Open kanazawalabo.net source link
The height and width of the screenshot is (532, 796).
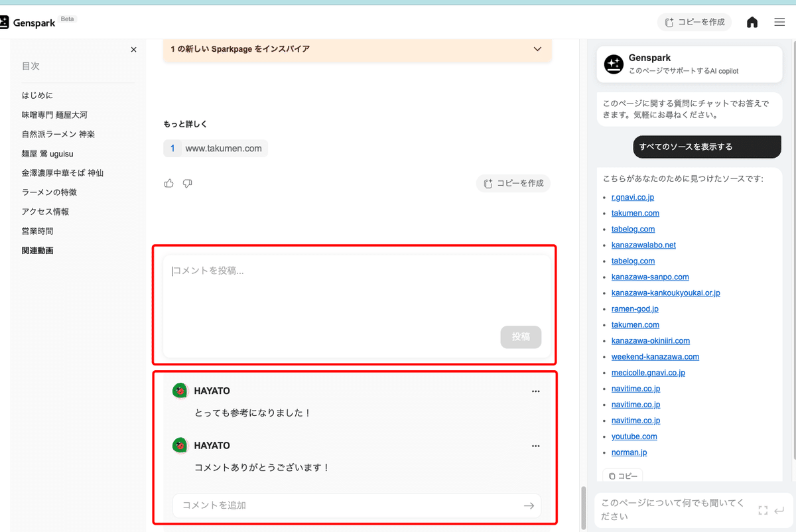coord(643,245)
